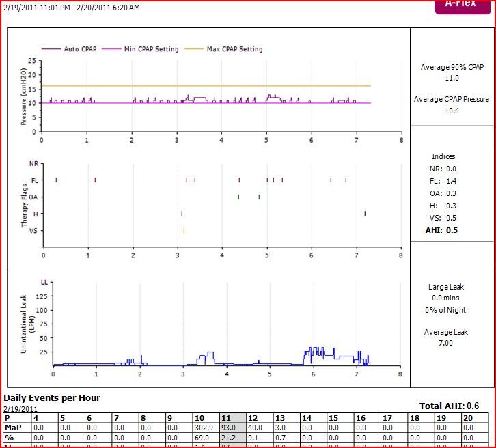Click the A-Flex badge button
Screen dimensions: 496x448
461,5
